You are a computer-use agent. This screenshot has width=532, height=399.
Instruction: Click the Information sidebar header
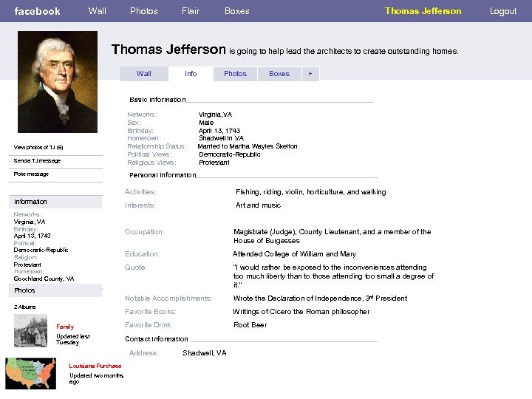click(55, 202)
